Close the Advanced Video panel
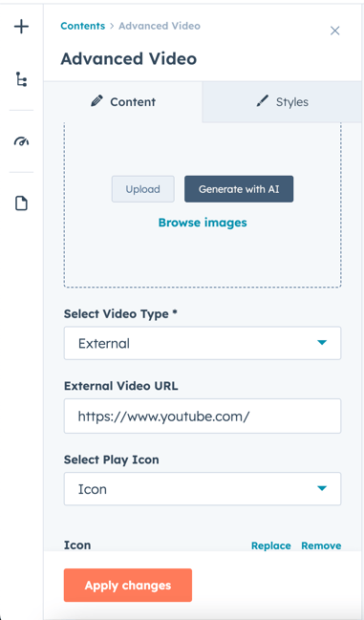This screenshot has width=364, height=620. pyautogui.click(x=334, y=31)
